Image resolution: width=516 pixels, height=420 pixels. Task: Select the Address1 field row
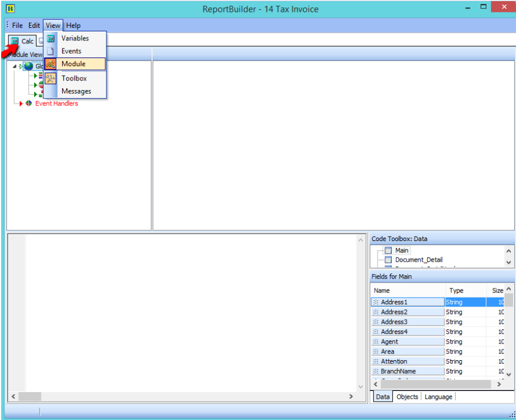[x=408, y=302]
